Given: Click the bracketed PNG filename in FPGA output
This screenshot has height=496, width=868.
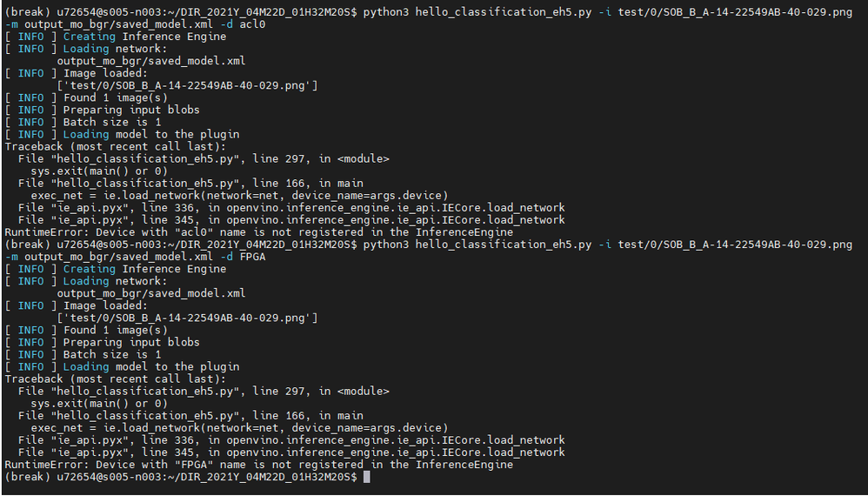Looking at the screenshot, I should tap(187, 318).
